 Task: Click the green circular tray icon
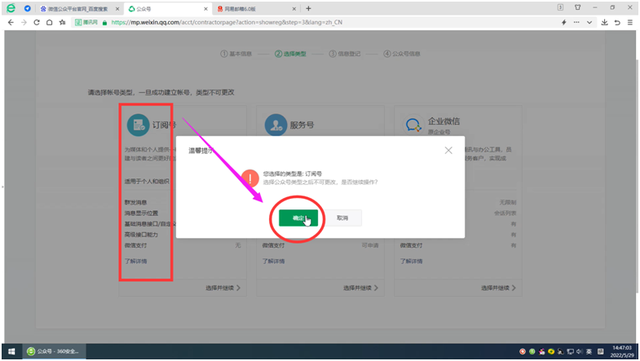(x=532, y=351)
